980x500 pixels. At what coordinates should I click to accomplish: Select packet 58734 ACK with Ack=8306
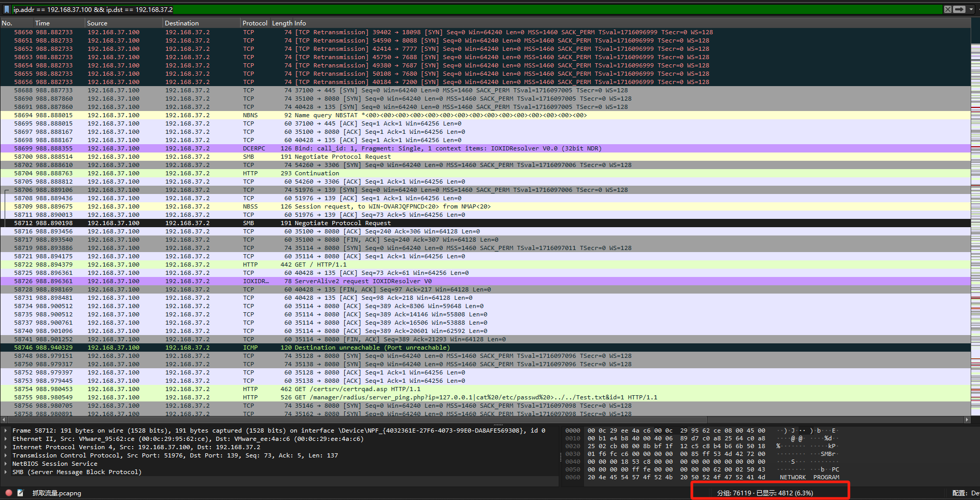[x=485, y=306]
